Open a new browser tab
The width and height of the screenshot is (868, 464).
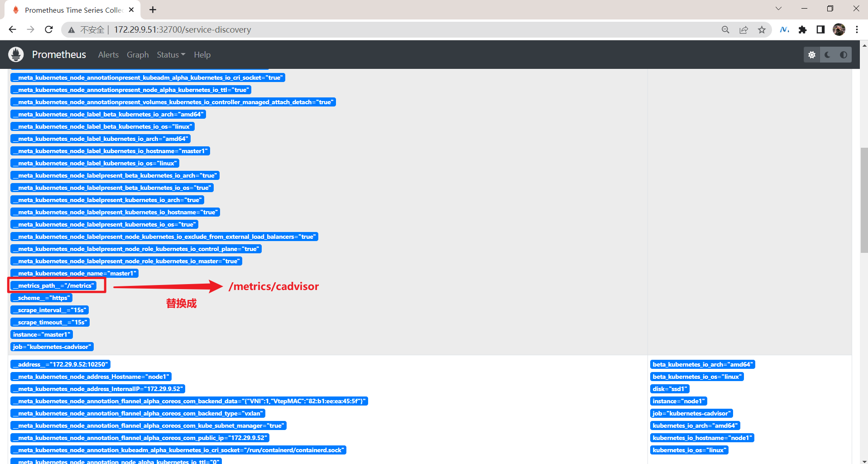153,10
